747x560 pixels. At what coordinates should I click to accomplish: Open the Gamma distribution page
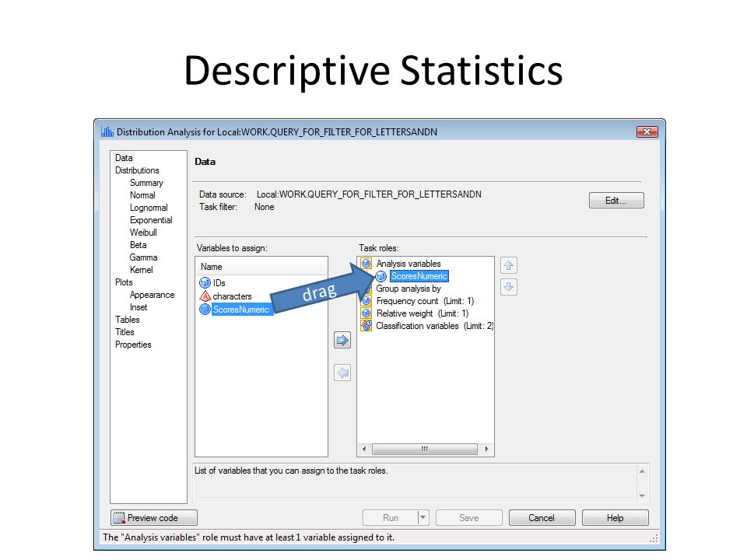tap(143, 257)
